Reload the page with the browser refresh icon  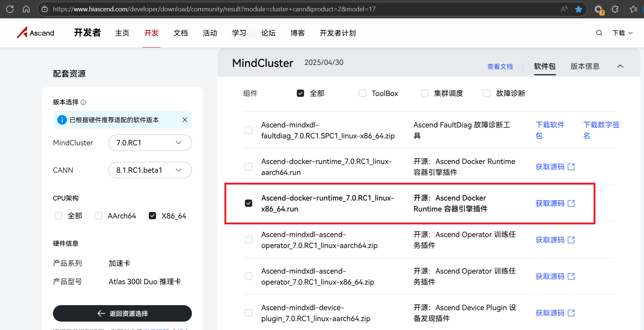(x=10, y=9)
